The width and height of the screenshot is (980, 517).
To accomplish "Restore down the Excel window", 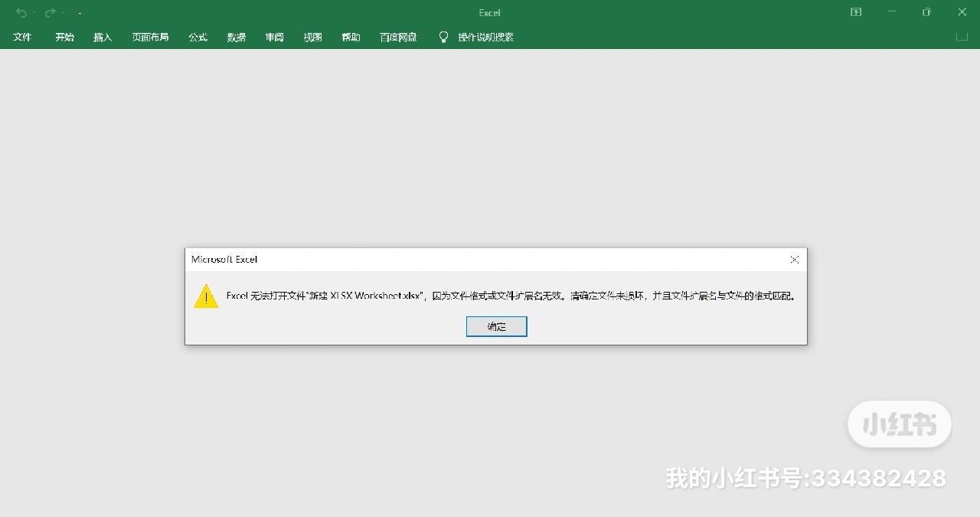I will tap(926, 12).
